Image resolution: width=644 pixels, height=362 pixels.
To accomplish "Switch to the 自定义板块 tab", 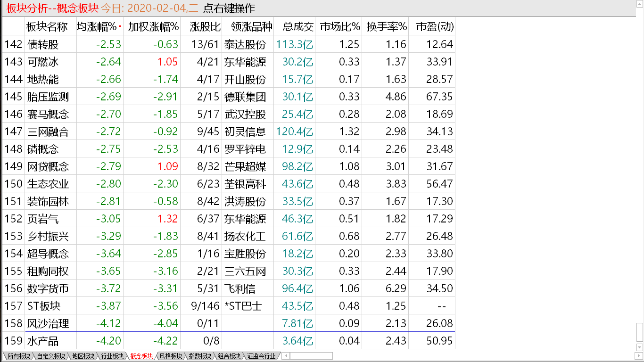I will [51, 356].
